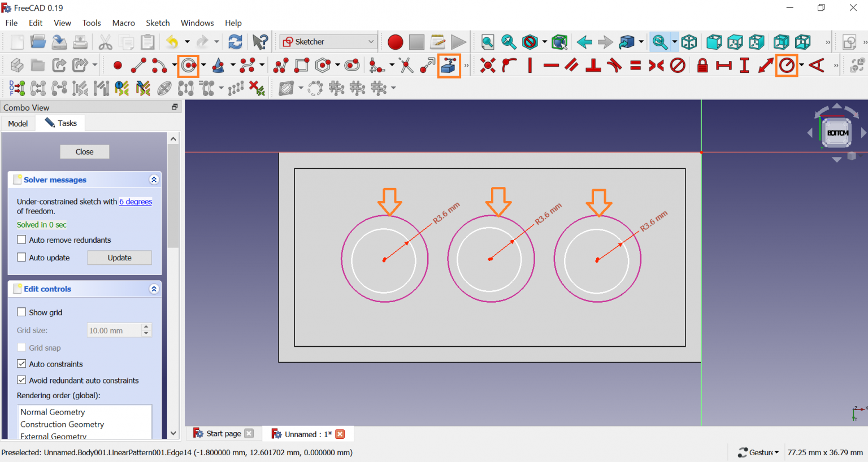The image size is (868, 462).
Task: Select the Create circle tool
Action: point(189,66)
